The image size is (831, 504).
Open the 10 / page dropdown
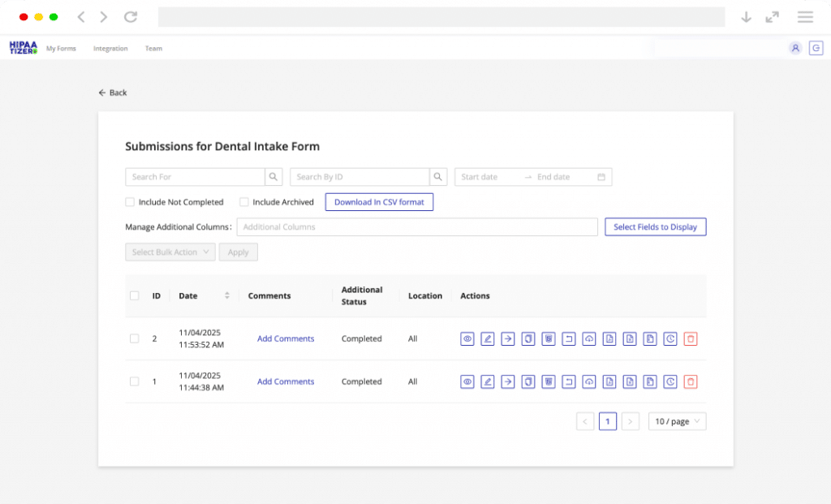[677, 421]
